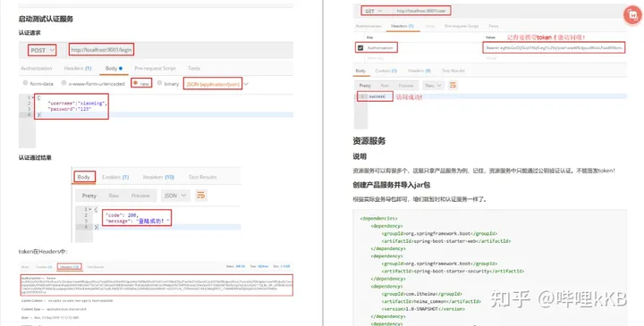The width and height of the screenshot is (644, 326).
Task: Click the spring-boot-starter-web artifactId line
Action: click(x=446, y=241)
